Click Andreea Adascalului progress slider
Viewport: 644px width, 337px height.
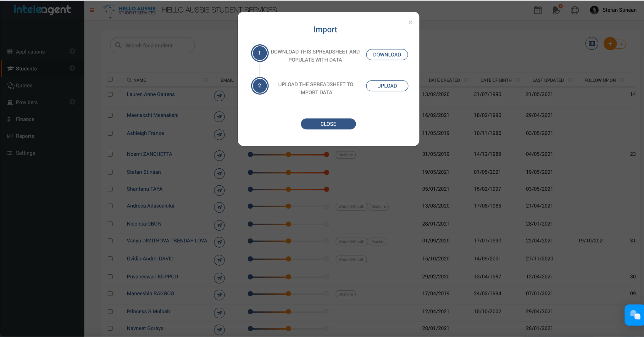click(x=288, y=206)
